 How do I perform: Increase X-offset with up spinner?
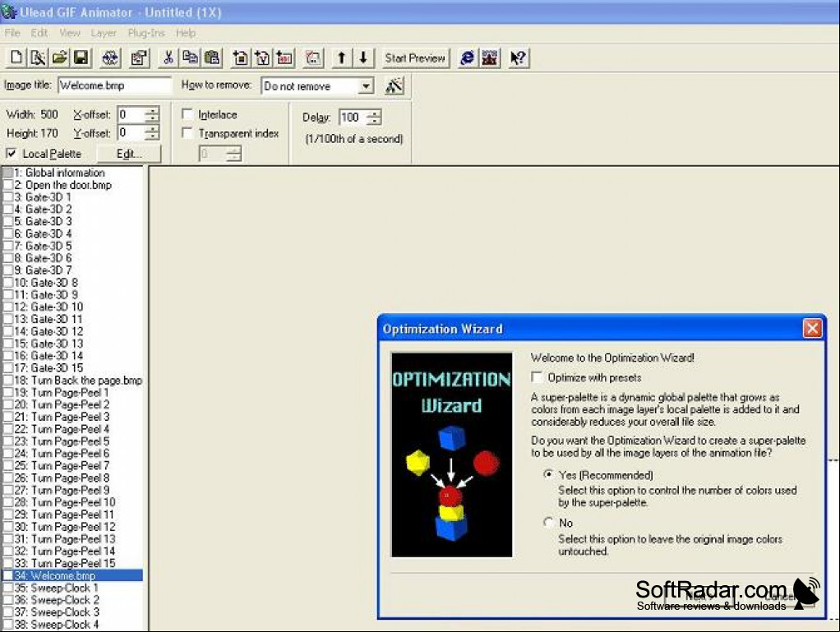pos(153,110)
